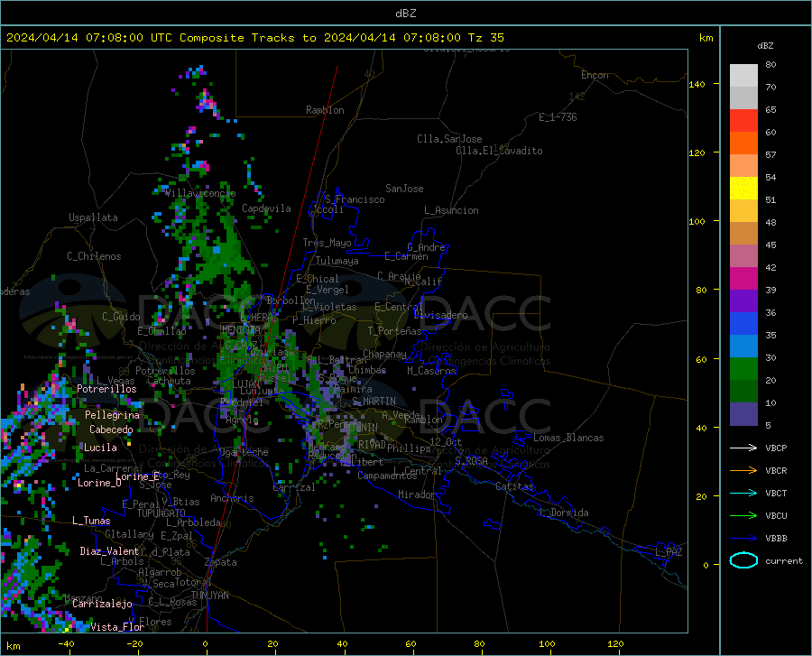This screenshot has width=812, height=656.
Task: Pick the bright green 20–30 dBZ swatch
Action: [743, 369]
